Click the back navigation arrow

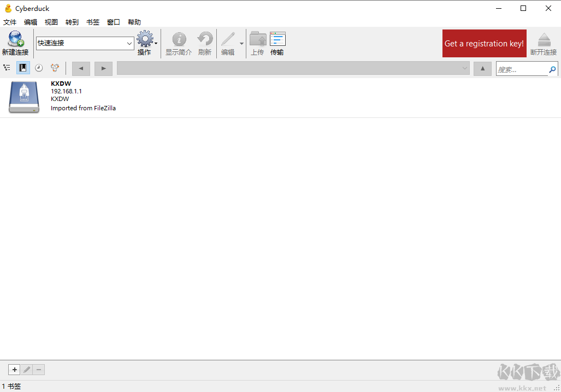tap(81, 68)
